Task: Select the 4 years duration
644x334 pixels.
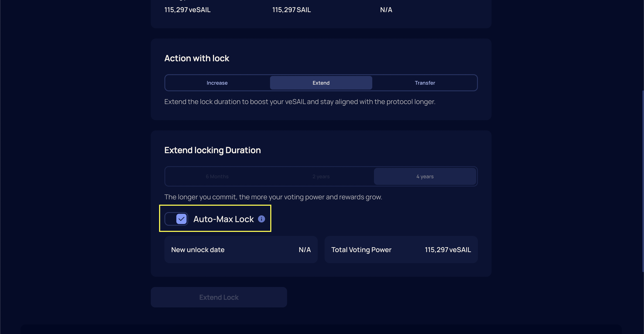Action: (424, 177)
